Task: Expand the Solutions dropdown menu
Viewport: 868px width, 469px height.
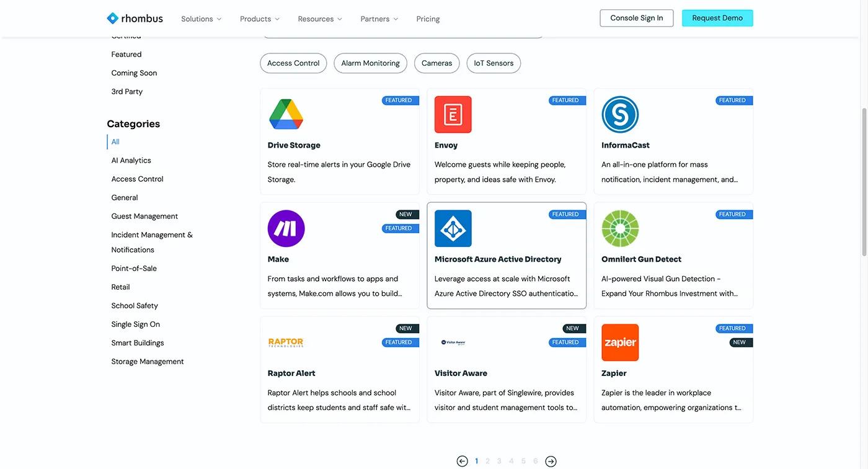Action: point(201,19)
